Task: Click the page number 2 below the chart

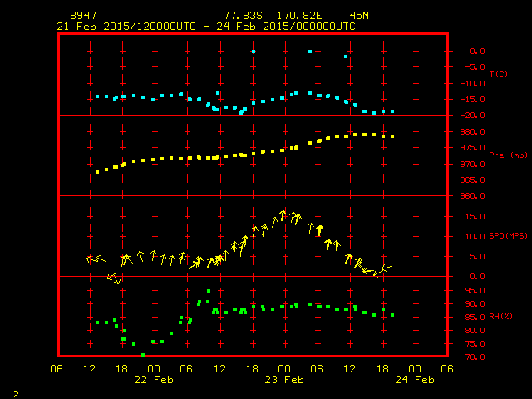Action: (x=16, y=394)
